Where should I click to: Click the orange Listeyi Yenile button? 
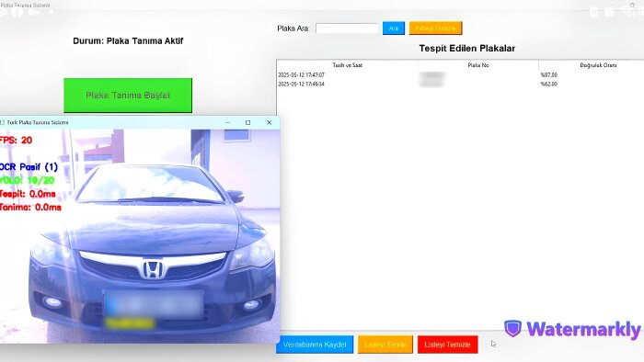pos(385,345)
